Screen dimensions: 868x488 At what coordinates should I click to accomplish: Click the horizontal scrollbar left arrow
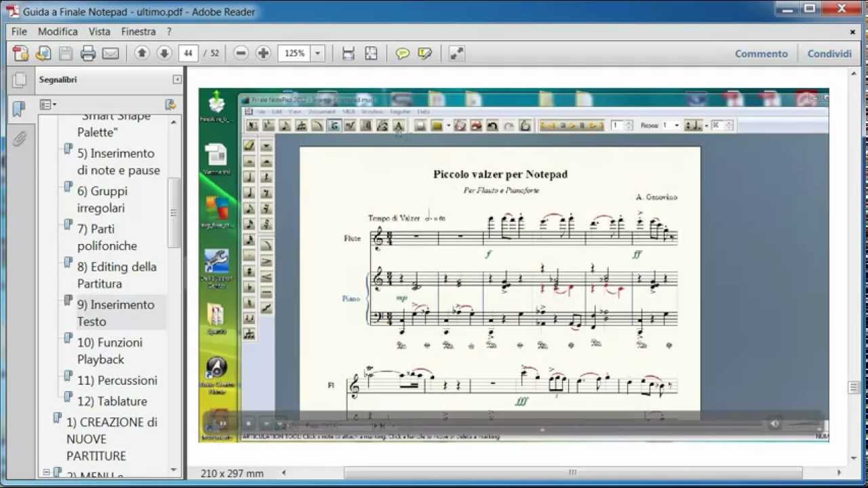pos(284,472)
